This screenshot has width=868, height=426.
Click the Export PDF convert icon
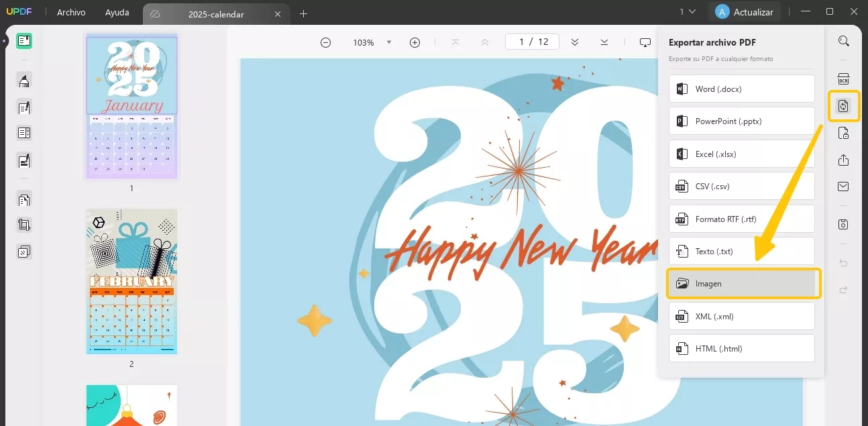(844, 106)
